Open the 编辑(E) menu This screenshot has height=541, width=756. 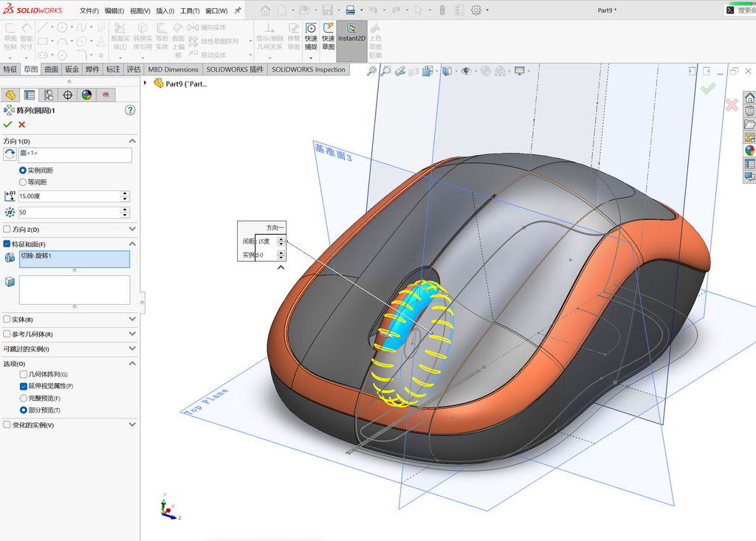(114, 10)
